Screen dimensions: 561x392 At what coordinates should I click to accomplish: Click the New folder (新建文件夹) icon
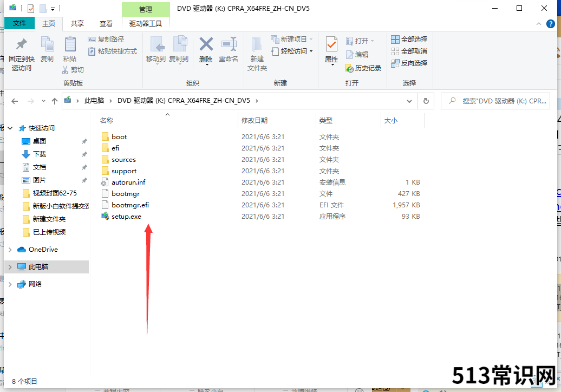tap(257, 45)
